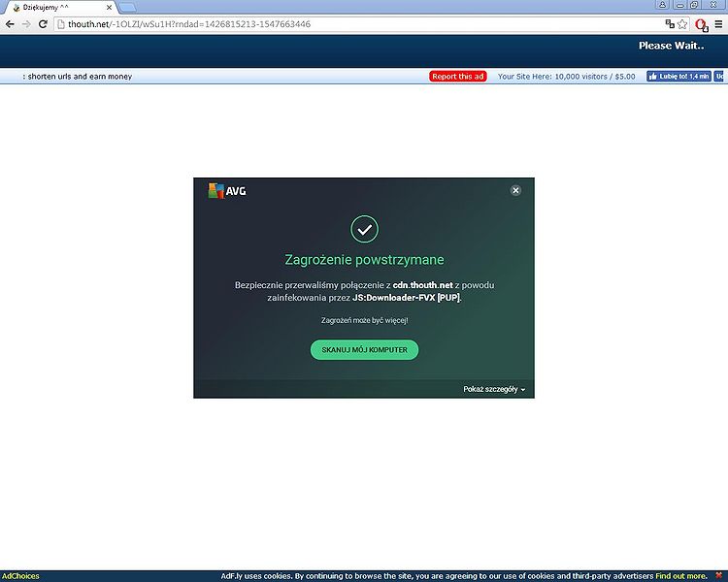728x582 pixels.
Task: Click the Zagrożeń może być więcej! text
Action: click(364, 320)
